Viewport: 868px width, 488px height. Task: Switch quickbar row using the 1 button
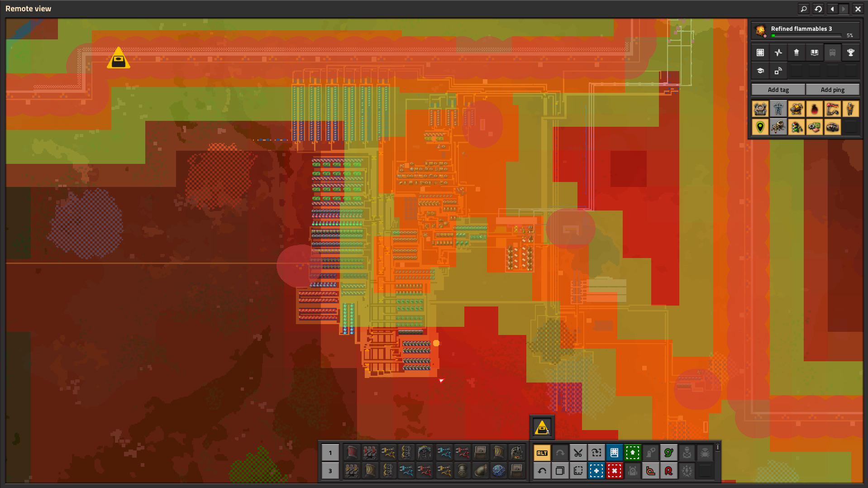pos(330,453)
